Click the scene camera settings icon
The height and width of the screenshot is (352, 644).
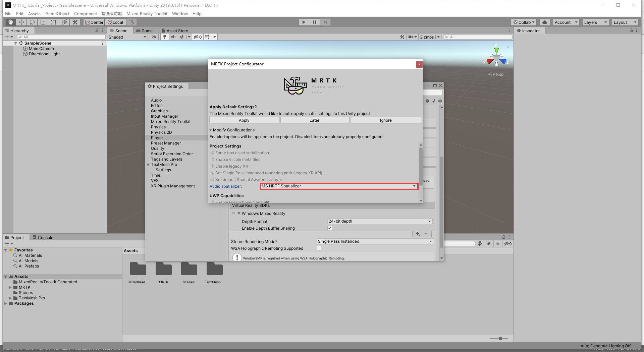coord(411,37)
